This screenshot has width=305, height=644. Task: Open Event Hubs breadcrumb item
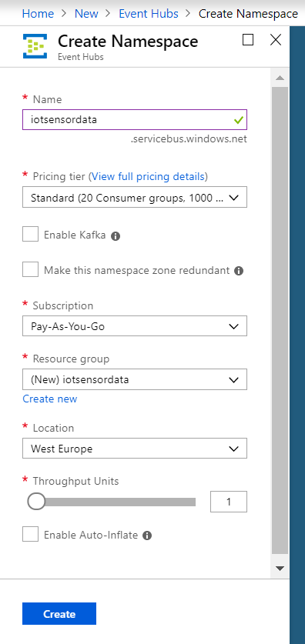click(149, 14)
